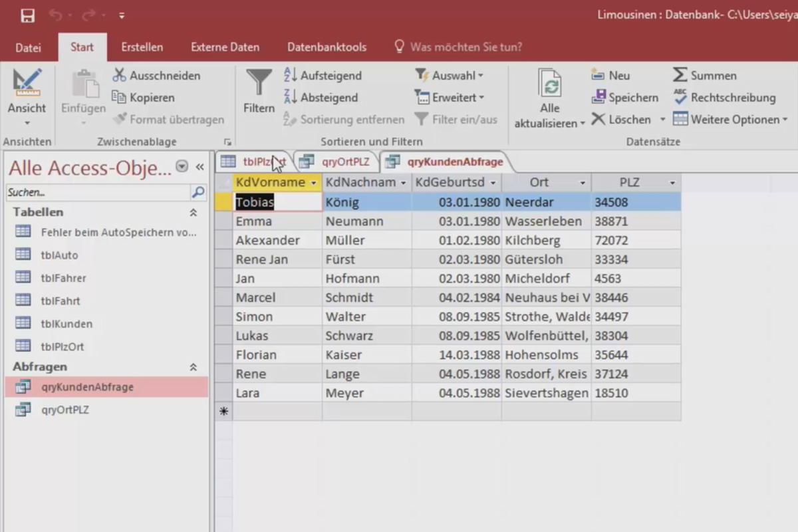This screenshot has width=798, height=532.
Task: Open the Auswahl filter dropdown
Action: click(450, 75)
